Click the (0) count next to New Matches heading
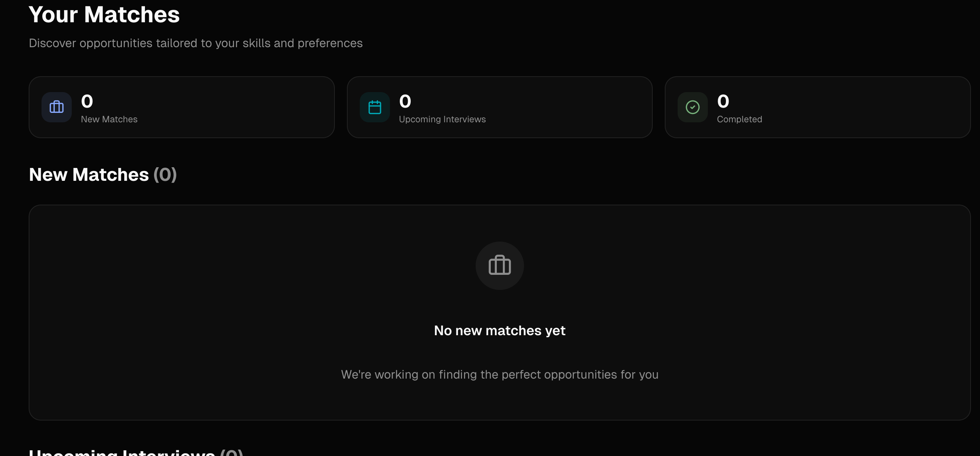This screenshot has height=456, width=980. coord(165,174)
